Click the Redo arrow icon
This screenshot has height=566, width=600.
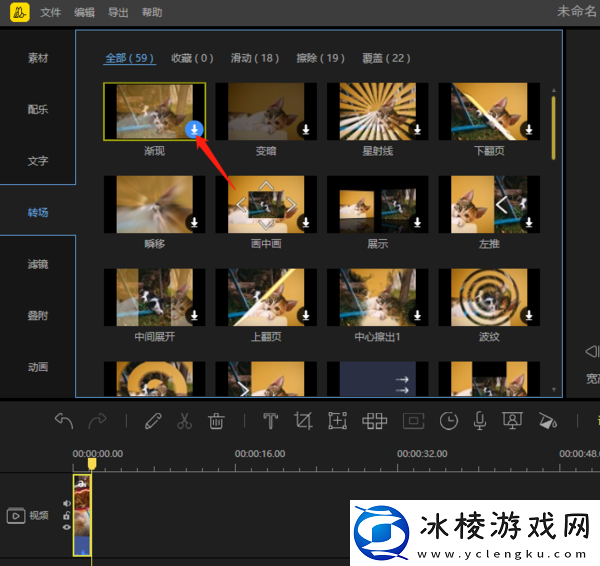(98, 421)
